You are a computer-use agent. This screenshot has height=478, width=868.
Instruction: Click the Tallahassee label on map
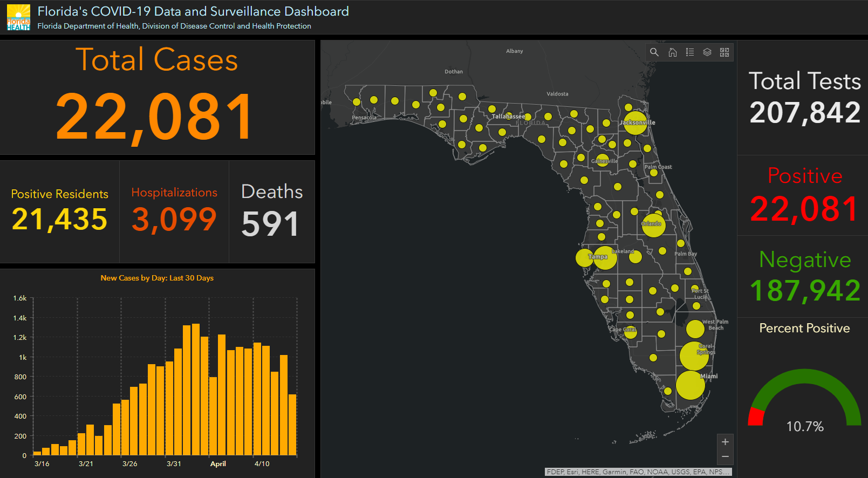tap(508, 117)
